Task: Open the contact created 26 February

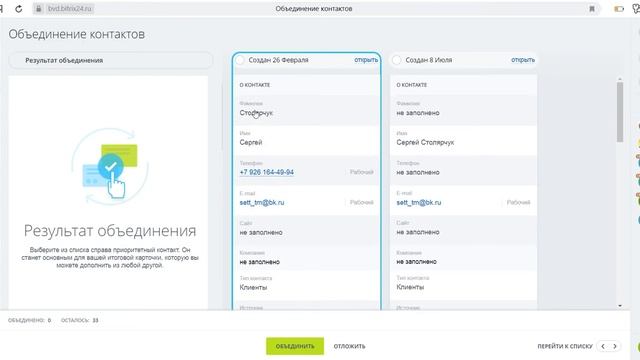Action: pos(366,60)
